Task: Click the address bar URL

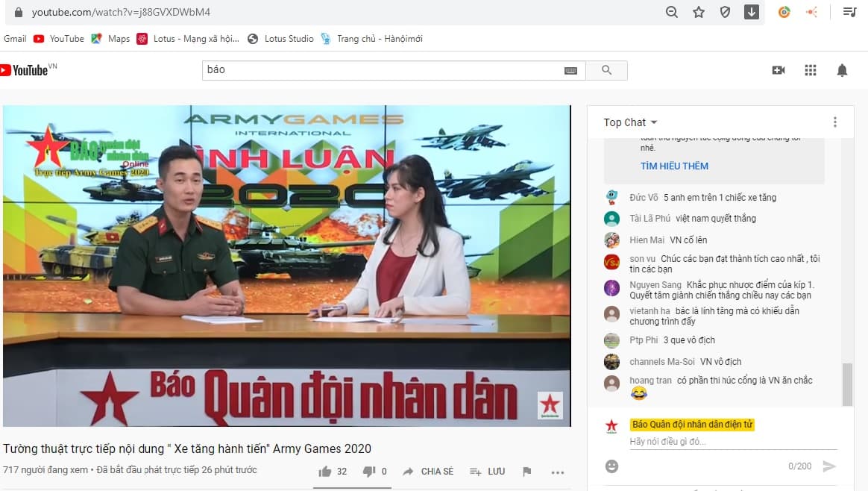Action: (x=121, y=12)
